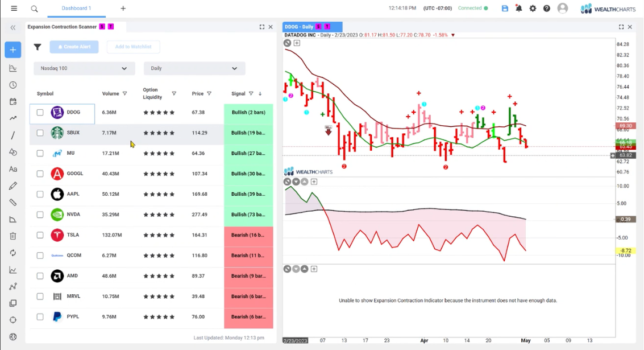Screen dimensions: 644x350
Task: Move the bottom indicator pane up
Action: coord(305,269)
